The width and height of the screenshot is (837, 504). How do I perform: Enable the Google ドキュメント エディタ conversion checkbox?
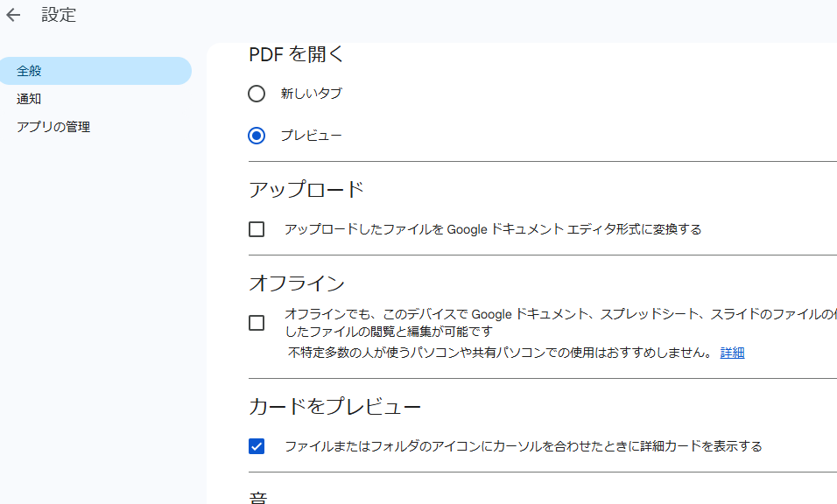tap(257, 229)
